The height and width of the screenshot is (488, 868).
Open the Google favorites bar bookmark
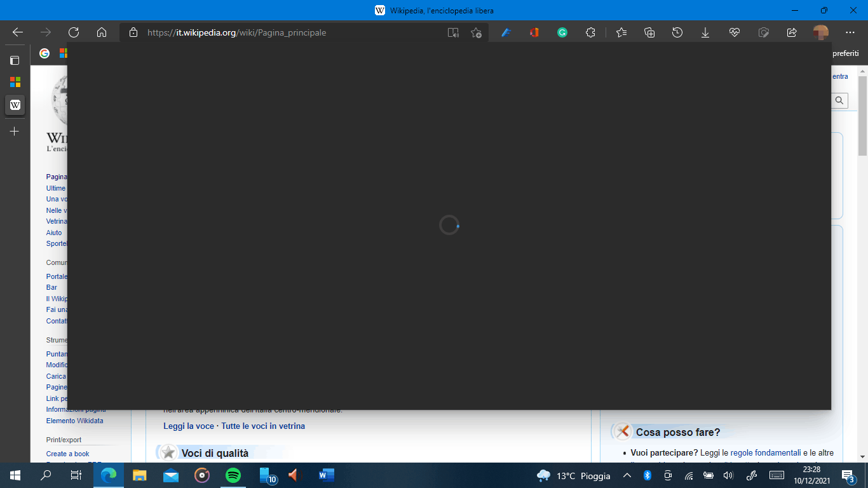(x=44, y=53)
